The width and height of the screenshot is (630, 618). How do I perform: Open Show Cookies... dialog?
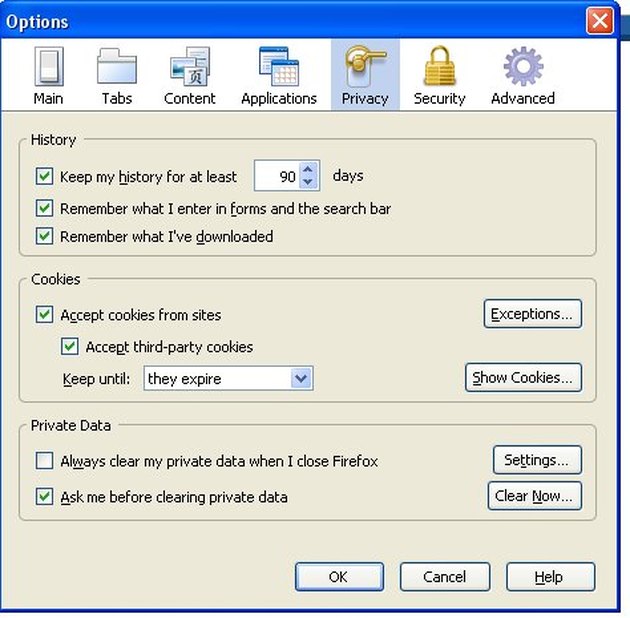[524, 378]
